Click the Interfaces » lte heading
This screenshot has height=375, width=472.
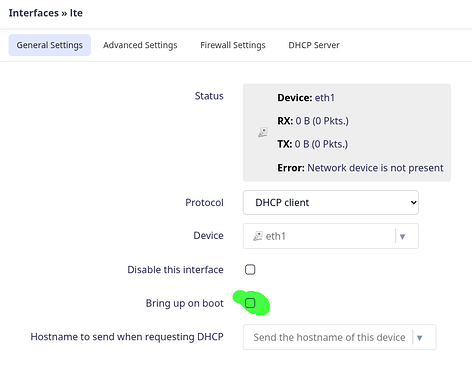[46, 13]
